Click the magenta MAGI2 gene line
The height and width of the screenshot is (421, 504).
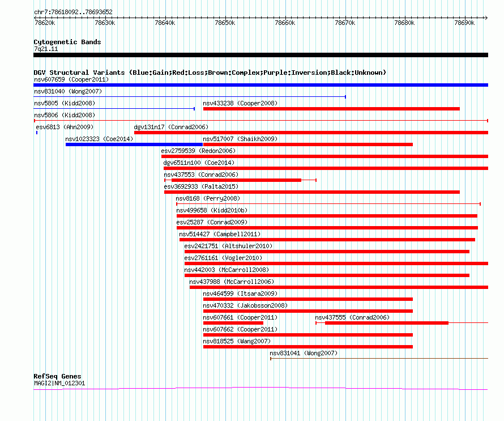(260, 389)
